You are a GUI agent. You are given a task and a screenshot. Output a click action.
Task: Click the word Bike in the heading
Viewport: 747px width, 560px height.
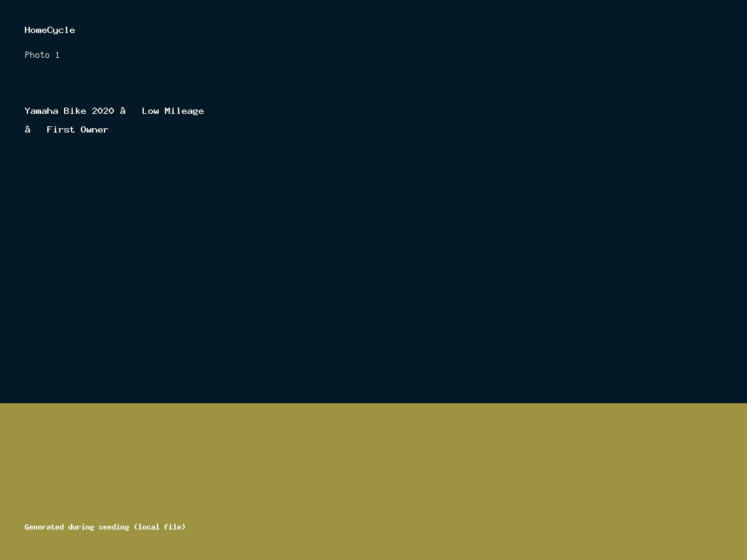pyautogui.click(x=75, y=111)
